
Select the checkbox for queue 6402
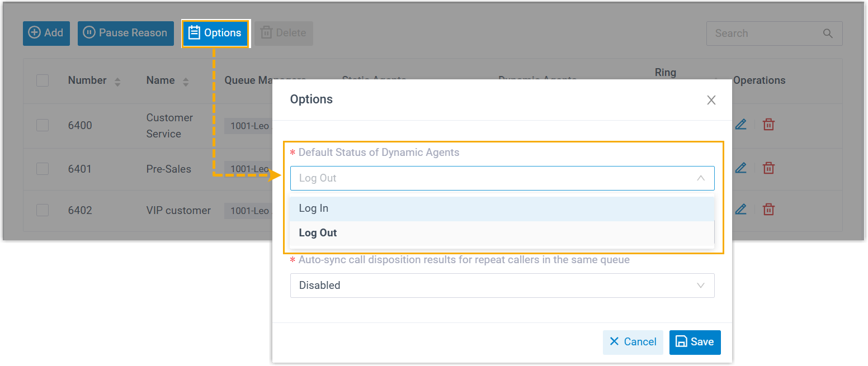(43, 210)
